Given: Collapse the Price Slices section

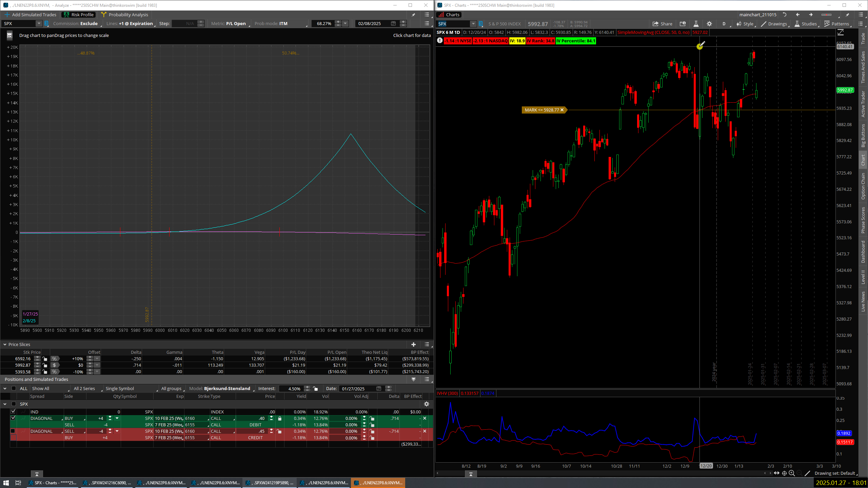Looking at the screenshot, I should (x=5, y=344).
